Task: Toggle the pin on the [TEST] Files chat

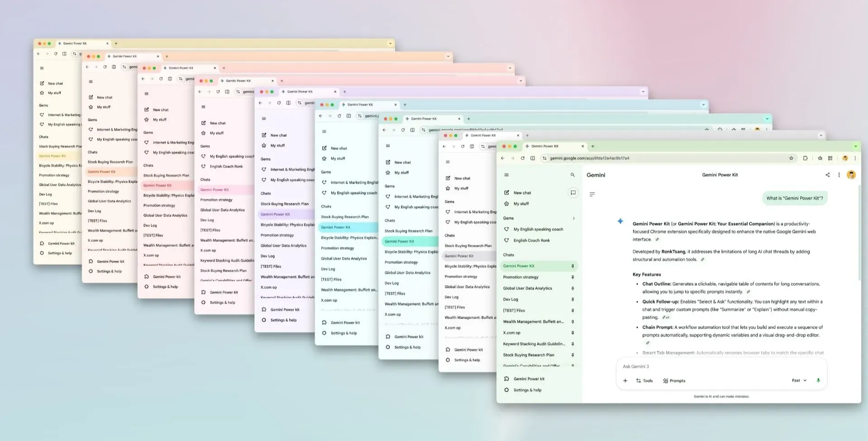Action: pos(573,310)
